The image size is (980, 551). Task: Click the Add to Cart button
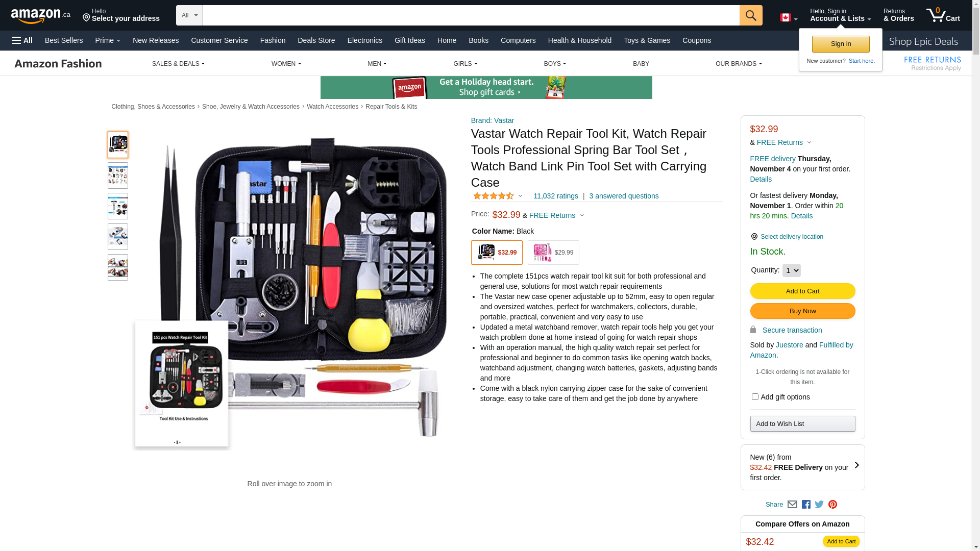[802, 291]
